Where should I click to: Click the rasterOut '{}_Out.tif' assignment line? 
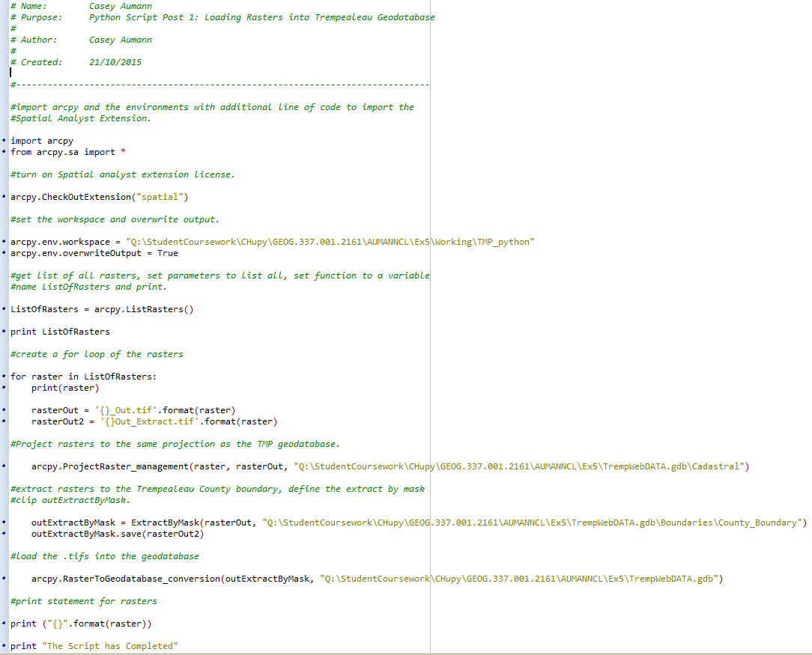pos(133,410)
